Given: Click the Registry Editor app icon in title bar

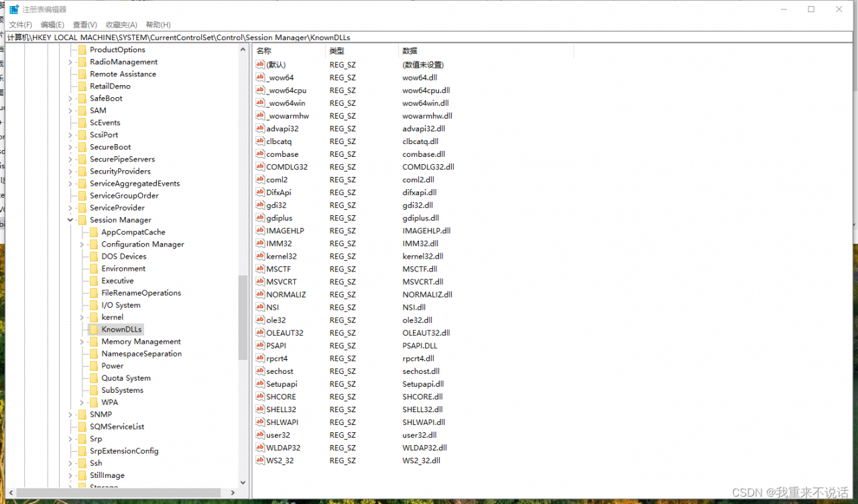Looking at the screenshot, I should (x=14, y=9).
